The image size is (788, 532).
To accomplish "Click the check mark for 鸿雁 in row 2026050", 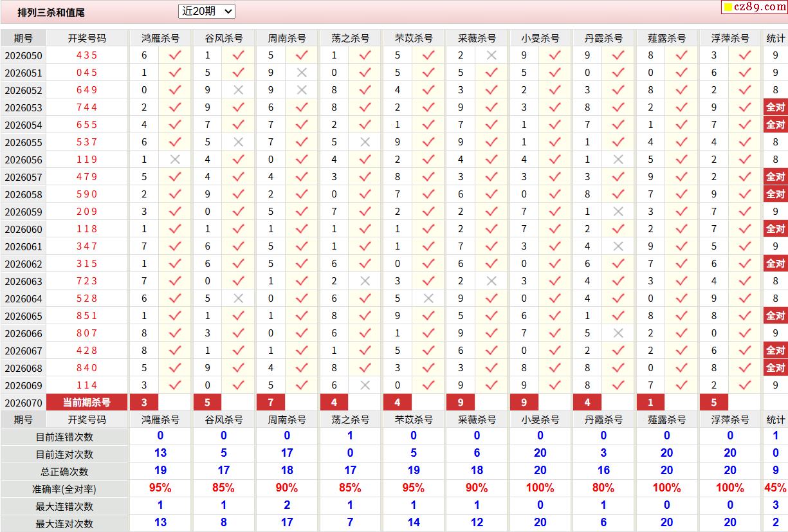I will pos(175,55).
